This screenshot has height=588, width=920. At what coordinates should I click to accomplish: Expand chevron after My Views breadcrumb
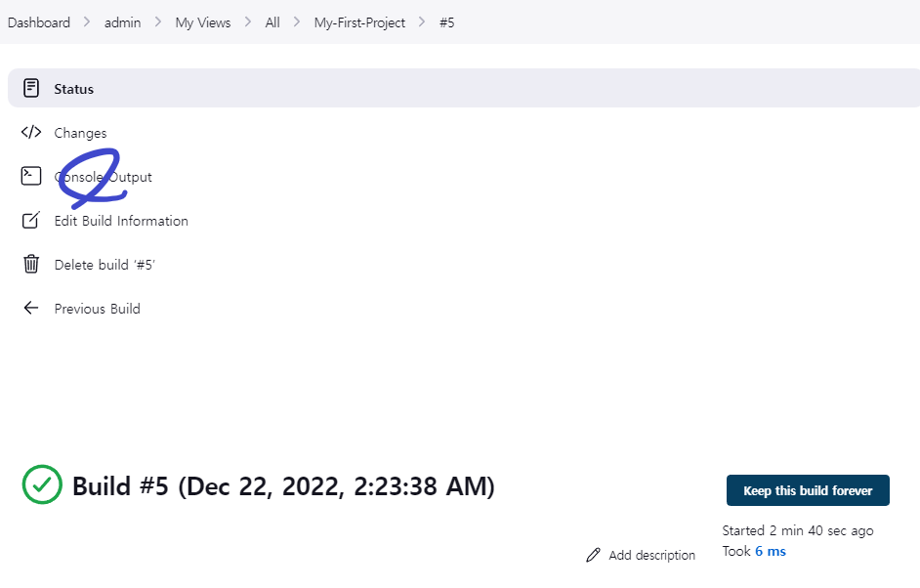click(x=248, y=22)
